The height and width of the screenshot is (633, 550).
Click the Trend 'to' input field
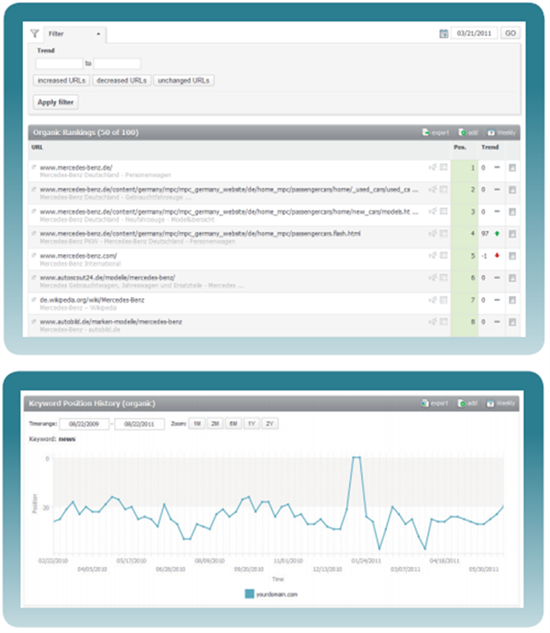[x=117, y=63]
